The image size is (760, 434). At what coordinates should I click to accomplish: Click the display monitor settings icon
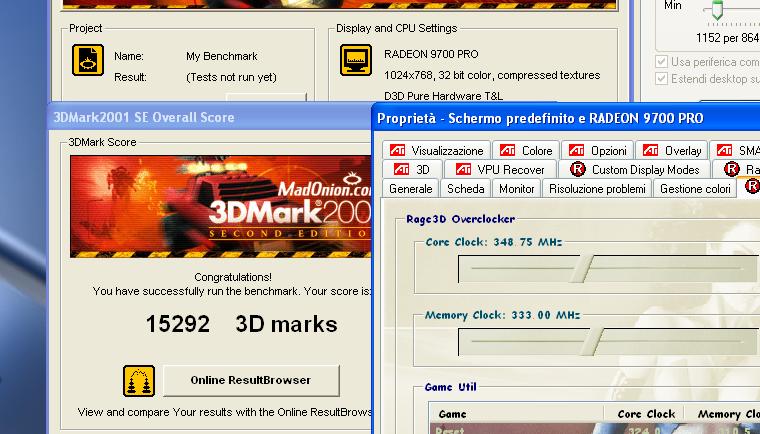coord(356,60)
